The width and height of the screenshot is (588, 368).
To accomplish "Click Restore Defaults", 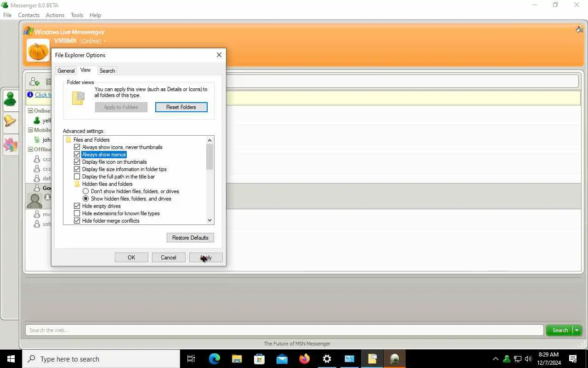I will 190,238.
